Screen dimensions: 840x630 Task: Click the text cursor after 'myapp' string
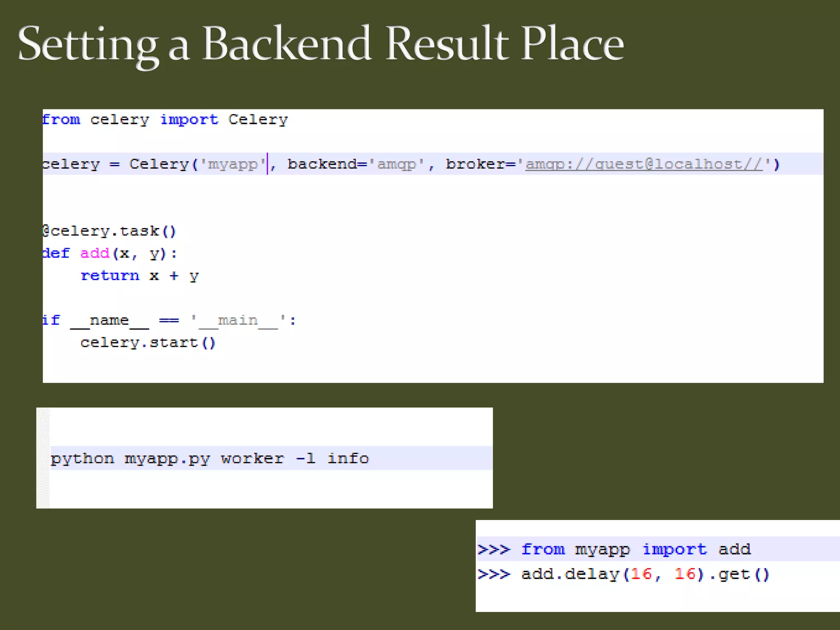coord(267,164)
